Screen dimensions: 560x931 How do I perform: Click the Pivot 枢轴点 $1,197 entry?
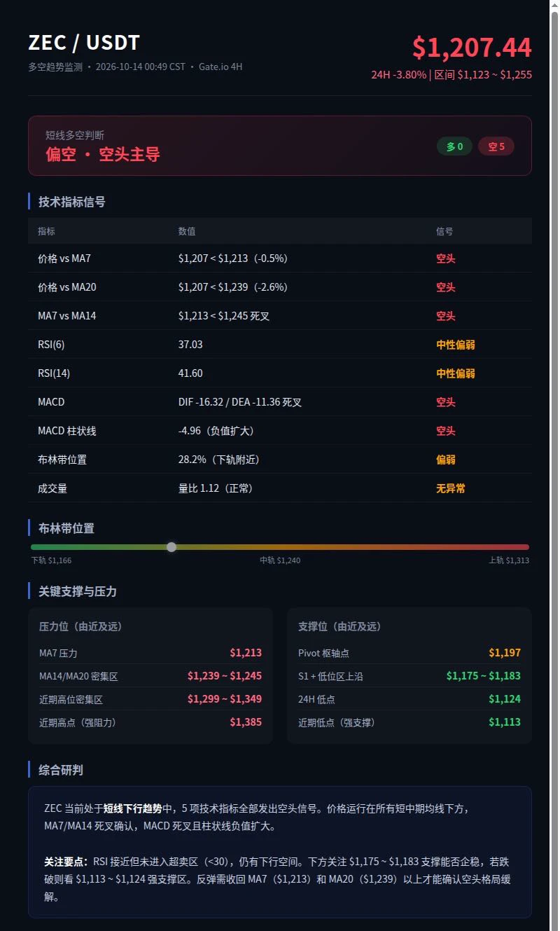409,653
